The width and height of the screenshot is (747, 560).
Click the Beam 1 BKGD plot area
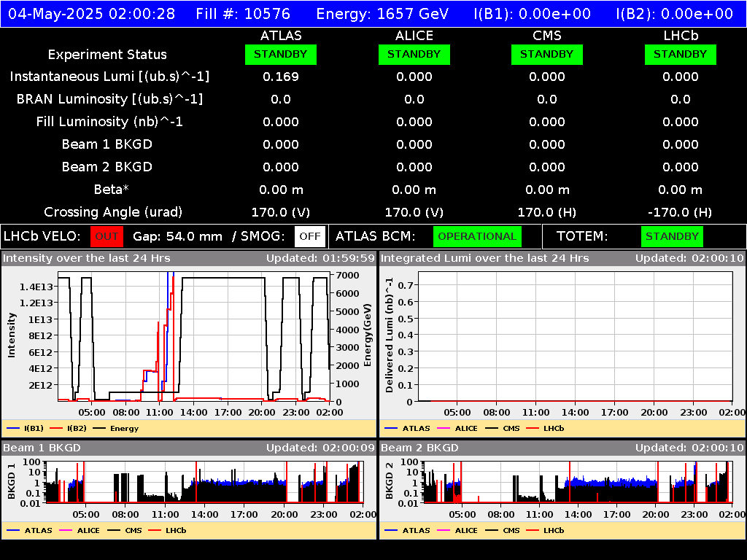tap(204, 482)
